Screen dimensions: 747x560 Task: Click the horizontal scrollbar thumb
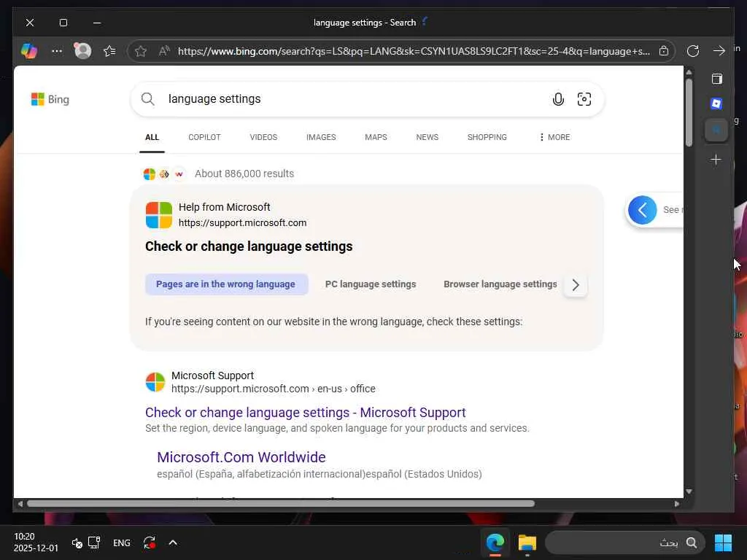[281, 504]
